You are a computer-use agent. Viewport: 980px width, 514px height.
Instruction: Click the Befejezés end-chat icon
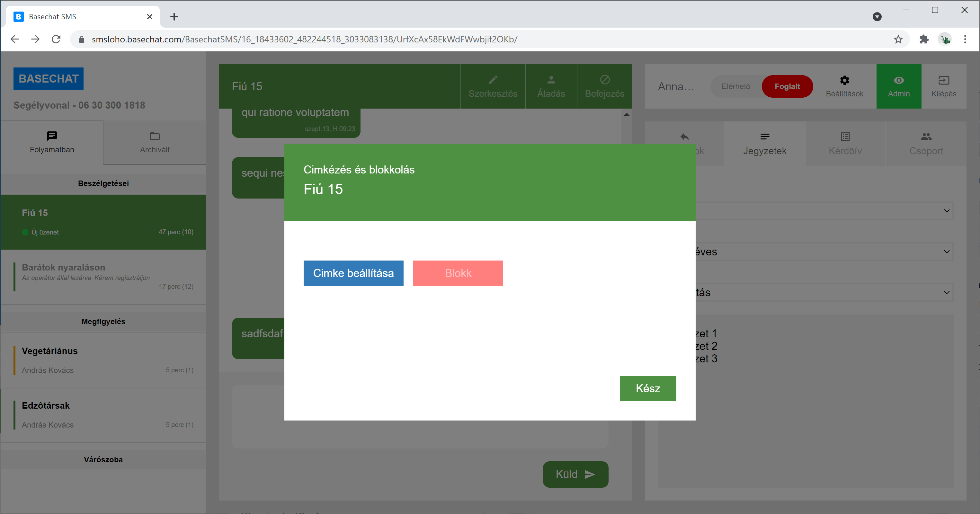(x=604, y=80)
